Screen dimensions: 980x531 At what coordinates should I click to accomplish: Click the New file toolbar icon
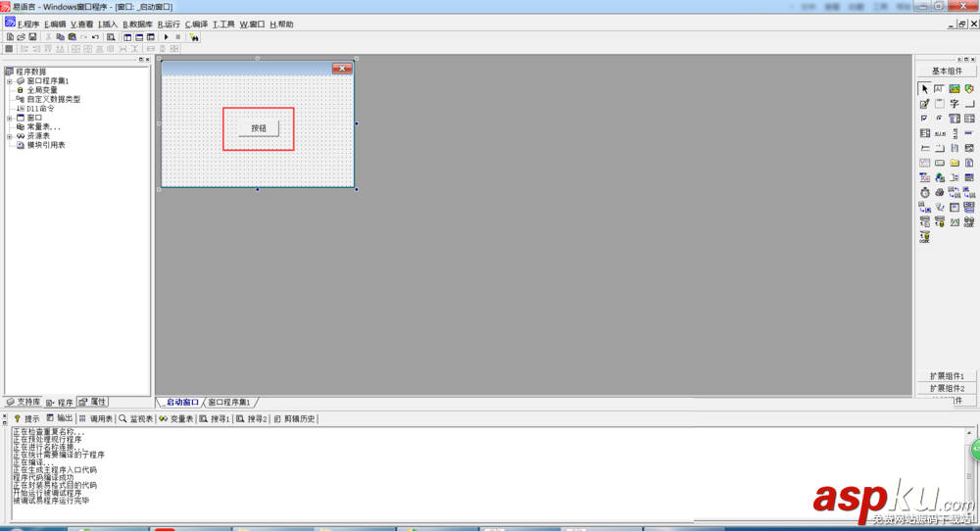[10, 37]
